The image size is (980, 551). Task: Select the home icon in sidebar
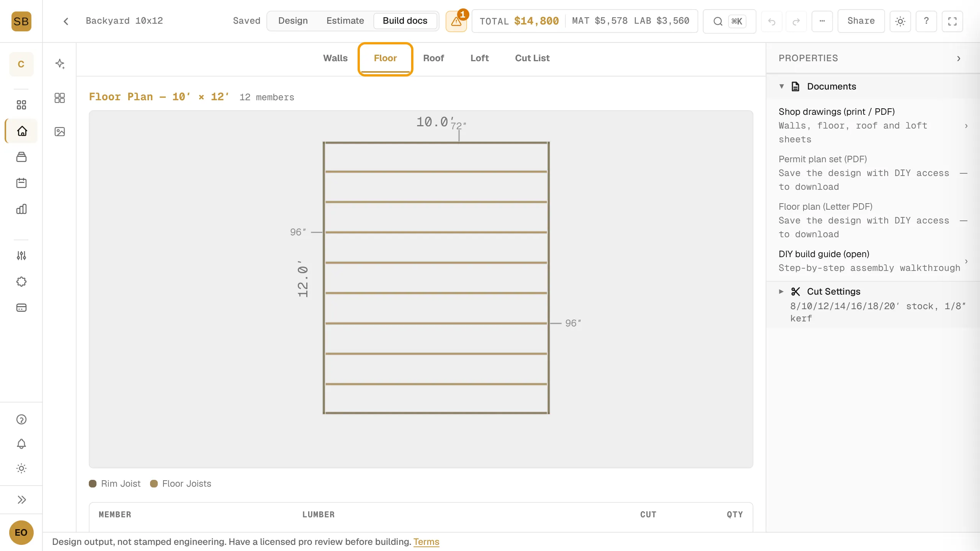[x=21, y=131]
